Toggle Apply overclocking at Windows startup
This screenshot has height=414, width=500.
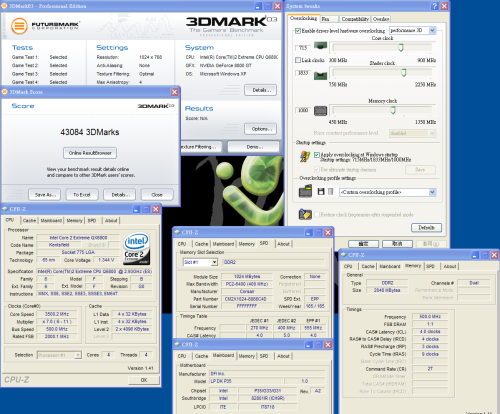(x=317, y=155)
